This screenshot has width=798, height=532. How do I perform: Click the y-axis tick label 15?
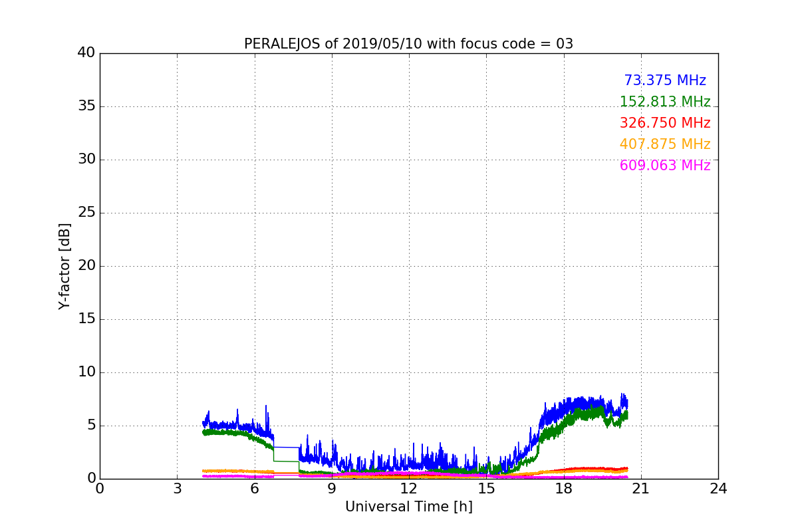(x=86, y=319)
